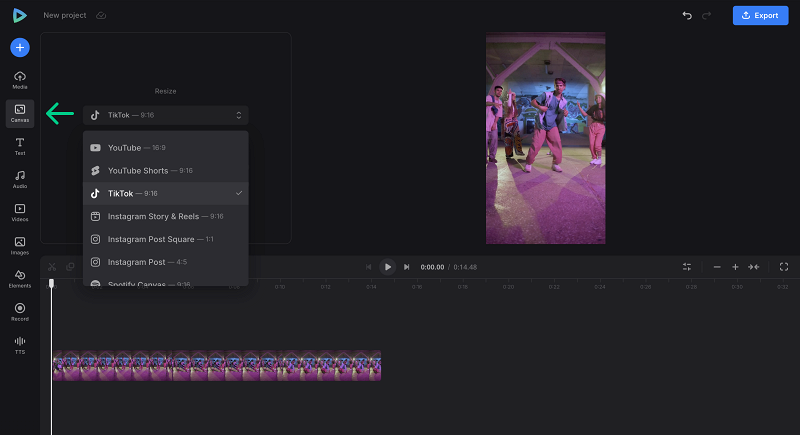Click the 0:00.00 current time
The image size is (800, 435).
tap(432, 267)
